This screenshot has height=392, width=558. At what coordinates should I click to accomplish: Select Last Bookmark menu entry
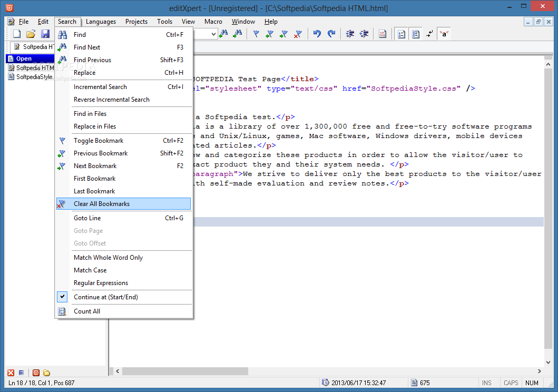coord(124,191)
